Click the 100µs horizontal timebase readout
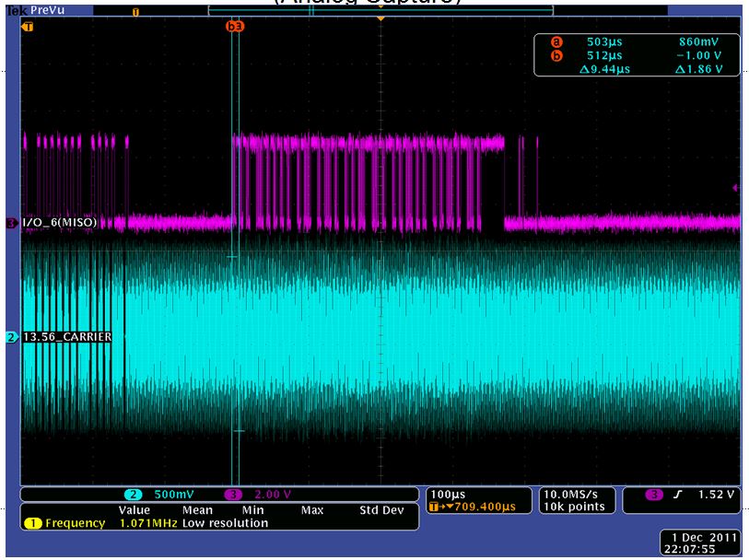749x560 pixels. coord(448,495)
